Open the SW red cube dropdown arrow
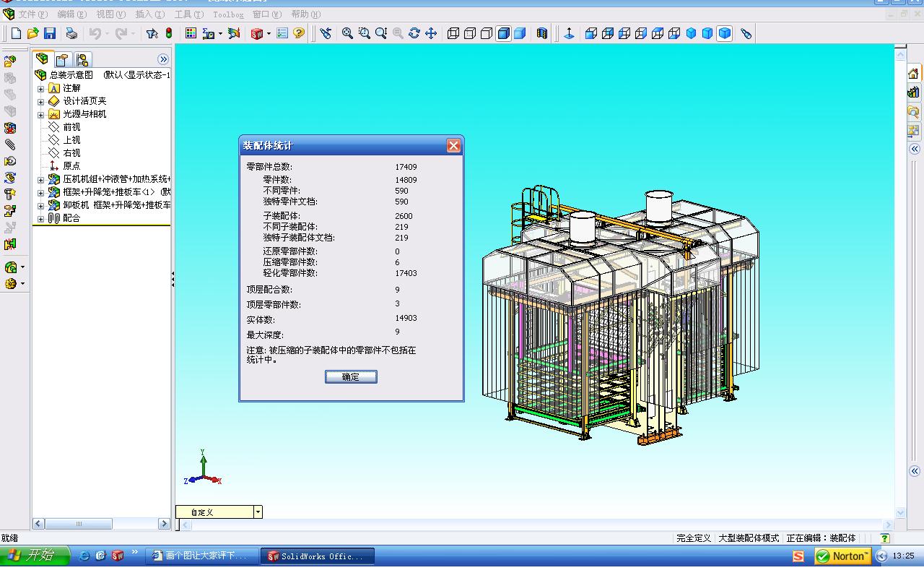 coord(269,33)
